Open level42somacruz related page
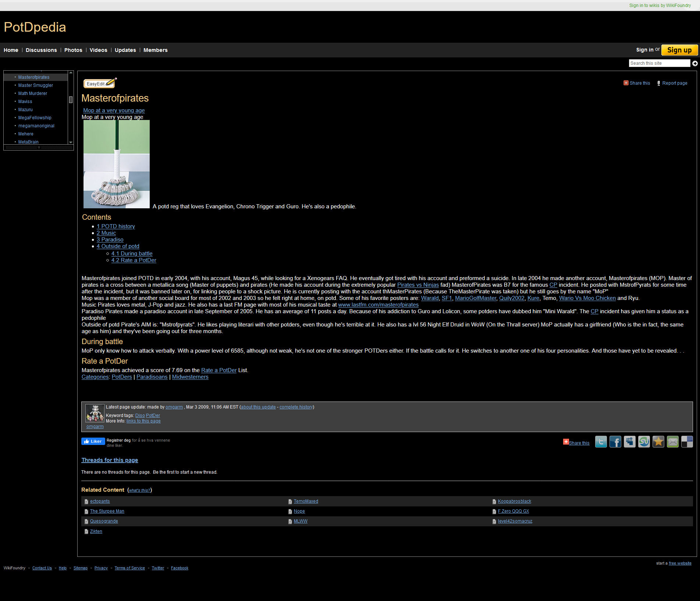The width and height of the screenshot is (700, 601). tap(515, 521)
